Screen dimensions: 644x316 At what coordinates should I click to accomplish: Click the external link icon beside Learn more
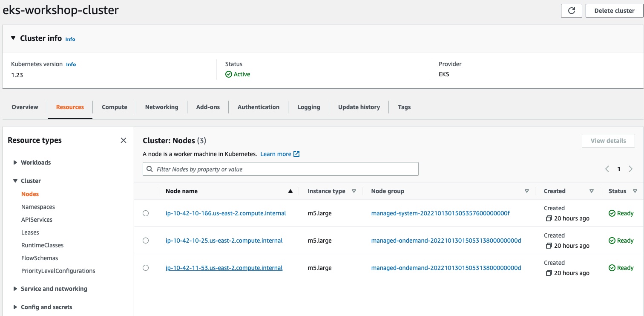[x=297, y=154]
